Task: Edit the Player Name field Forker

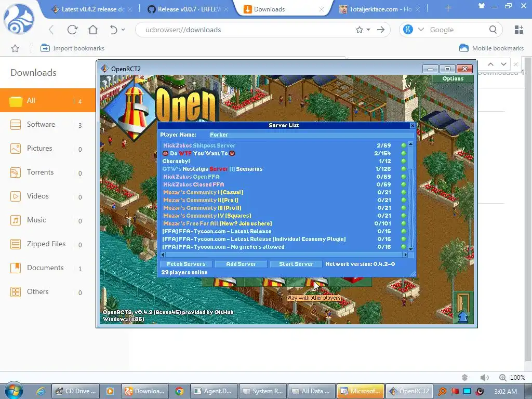Action: pyautogui.click(x=312, y=135)
